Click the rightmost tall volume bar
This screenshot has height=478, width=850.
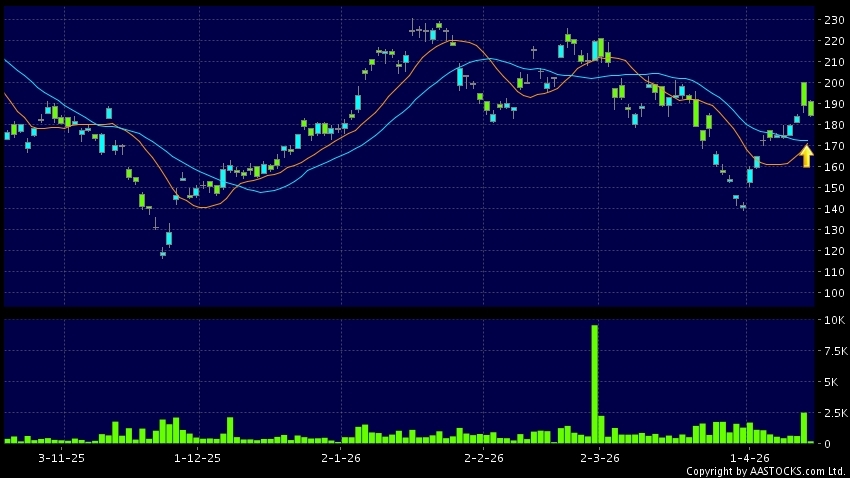[803, 427]
